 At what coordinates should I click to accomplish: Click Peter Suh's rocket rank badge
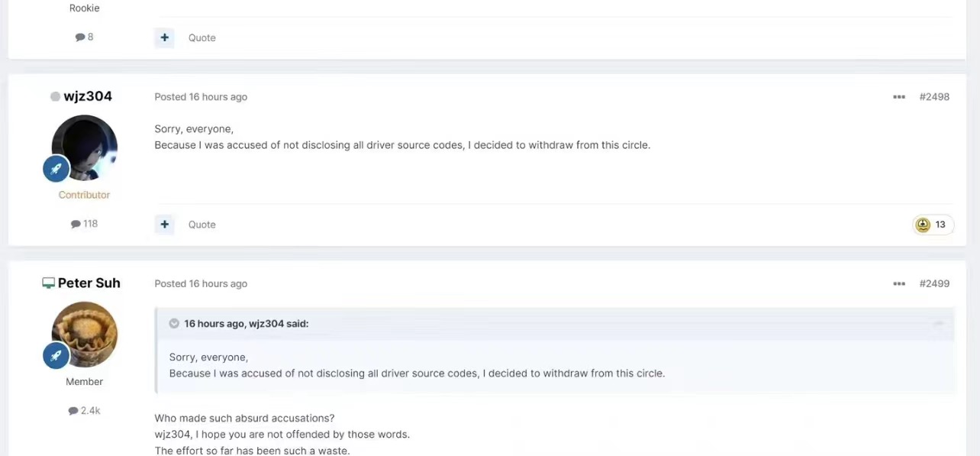(x=56, y=355)
